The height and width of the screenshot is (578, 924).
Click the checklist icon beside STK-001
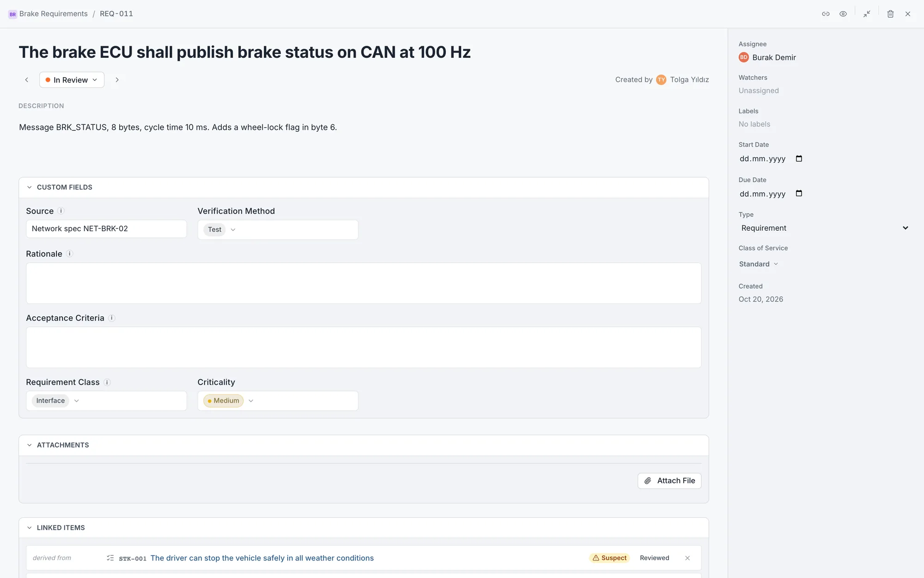[110, 558]
